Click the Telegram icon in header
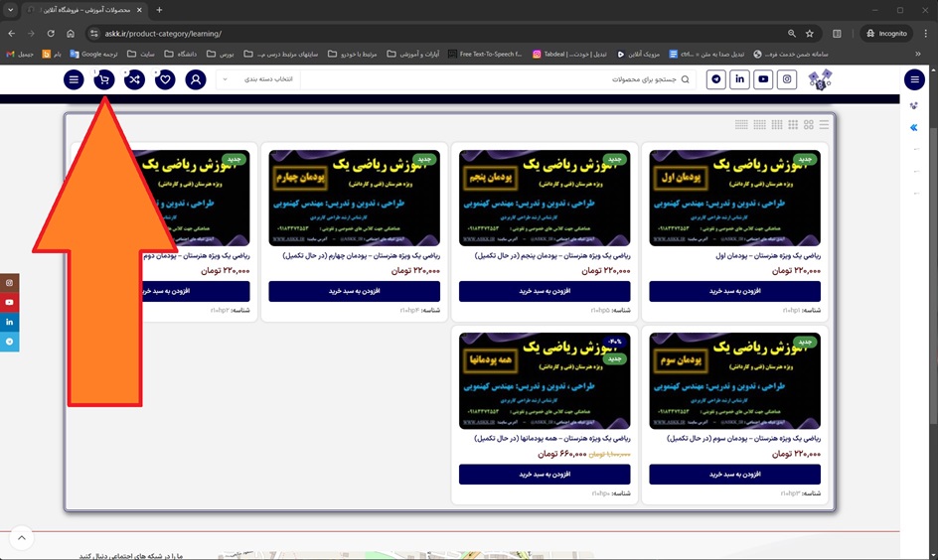The width and height of the screenshot is (938, 560). coord(715,79)
